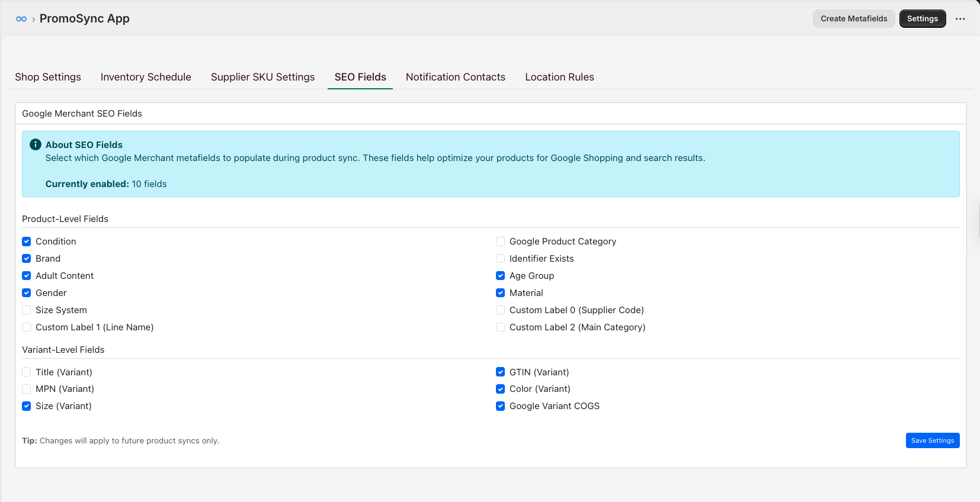Image resolution: width=980 pixels, height=502 pixels.
Task: Uncheck Size (Variant) checkbox
Action: click(x=27, y=406)
